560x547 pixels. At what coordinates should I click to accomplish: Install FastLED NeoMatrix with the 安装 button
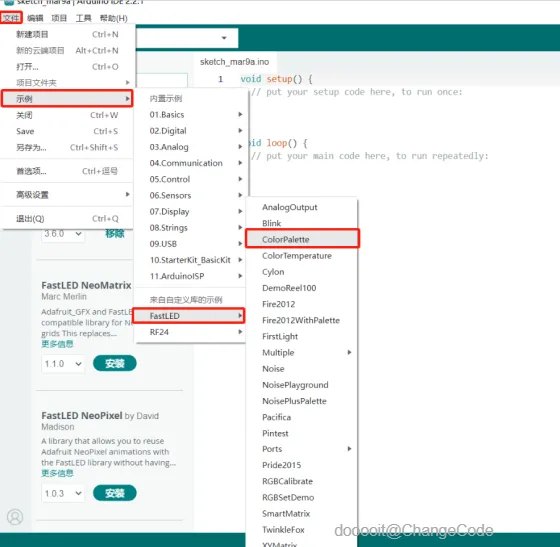[115, 363]
